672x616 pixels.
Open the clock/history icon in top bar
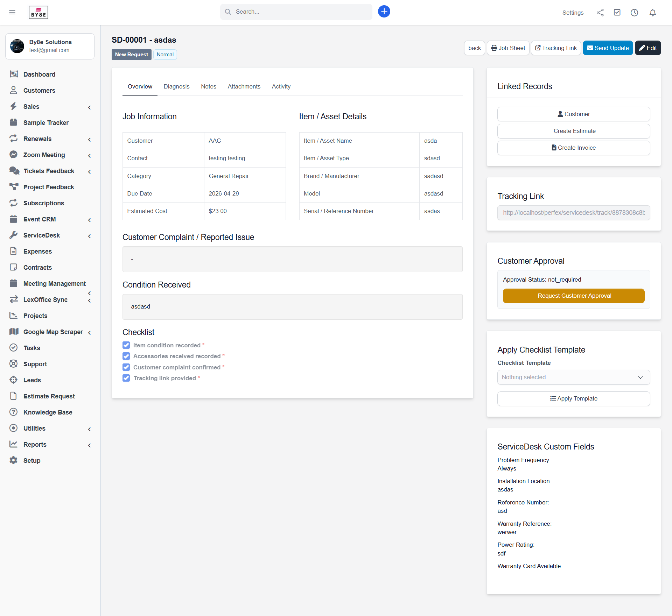(635, 12)
